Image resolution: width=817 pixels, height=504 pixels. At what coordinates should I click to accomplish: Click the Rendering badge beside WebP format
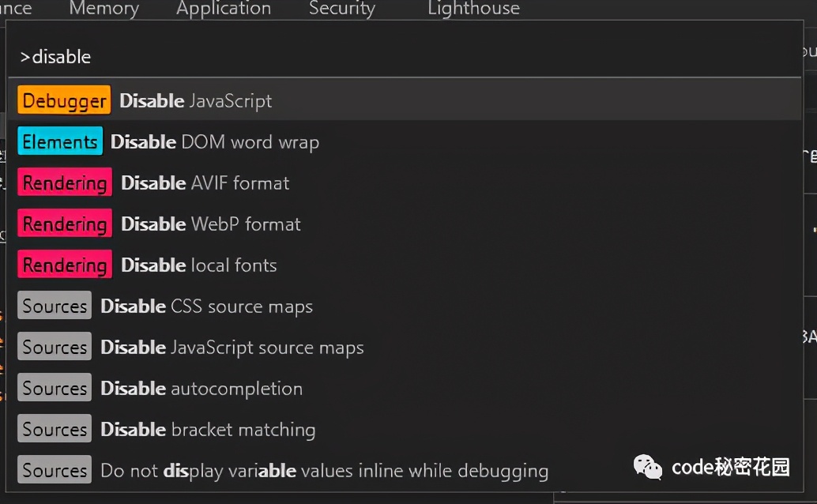click(64, 224)
